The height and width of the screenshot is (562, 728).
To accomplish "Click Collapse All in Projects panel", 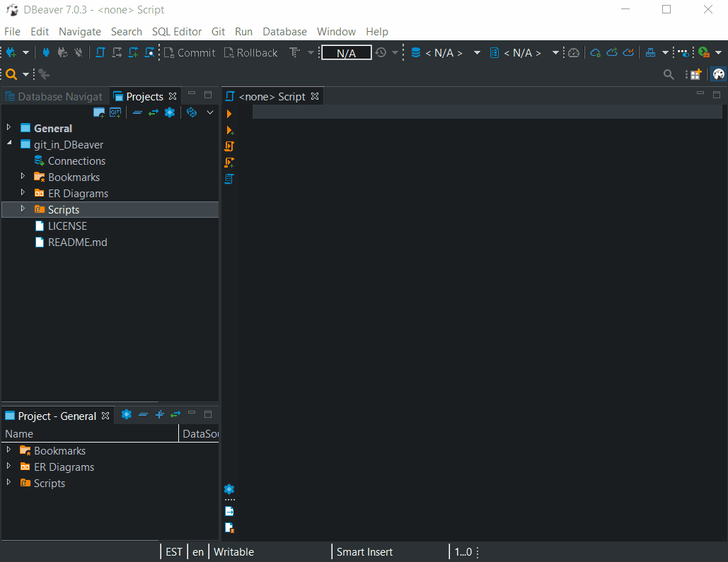I will coord(137,112).
